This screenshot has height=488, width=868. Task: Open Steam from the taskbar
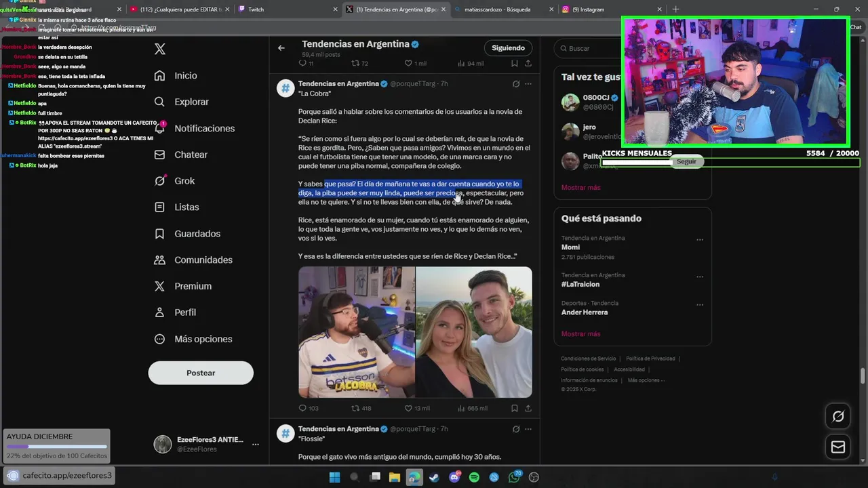[x=434, y=477]
